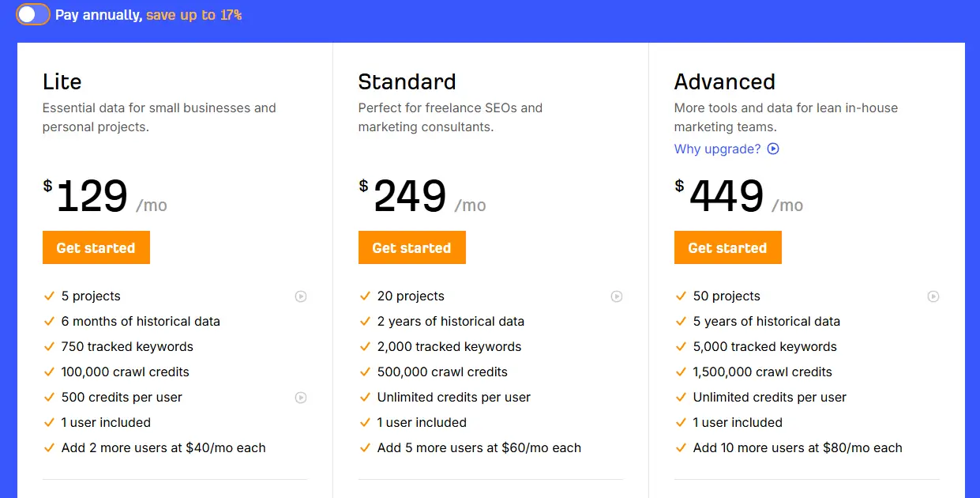Viewport: 980px width, 498px height.
Task: Click the play icon next to 'Why upgrade?'
Action: pyautogui.click(x=772, y=149)
